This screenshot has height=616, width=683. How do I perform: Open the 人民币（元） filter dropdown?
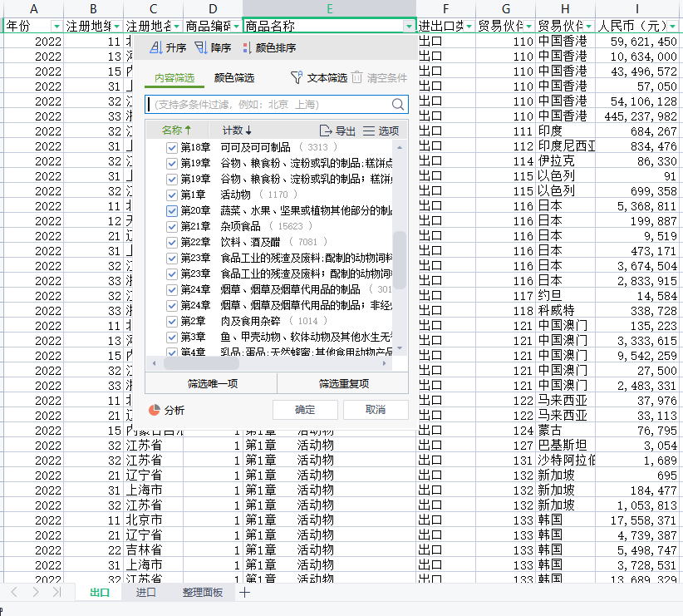click(673, 27)
